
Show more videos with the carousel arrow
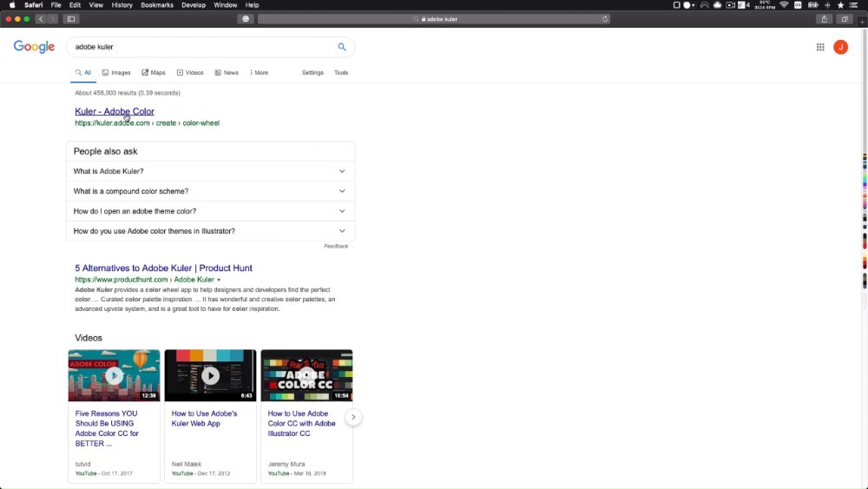(353, 417)
